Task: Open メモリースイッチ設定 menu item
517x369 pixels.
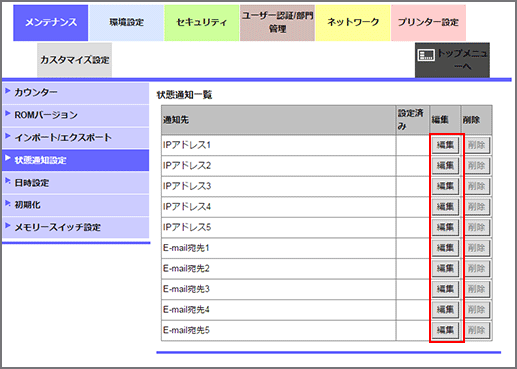Action: tap(76, 227)
